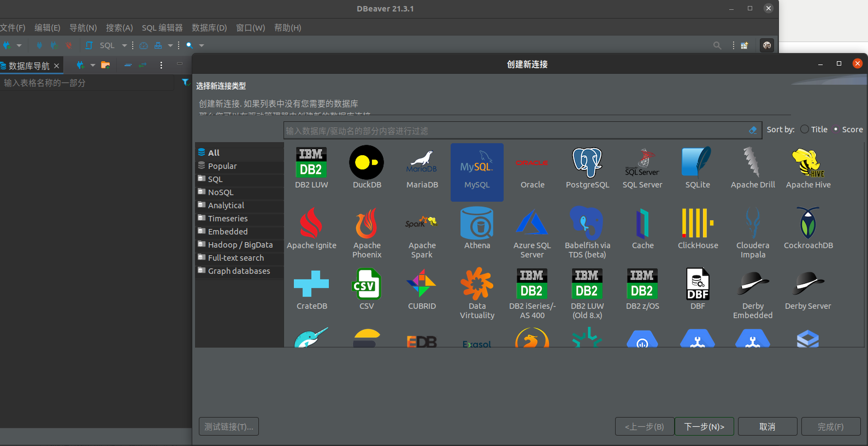This screenshot has height=446, width=868.
Task: Pick Apache Phoenix driver
Action: click(367, 233)
